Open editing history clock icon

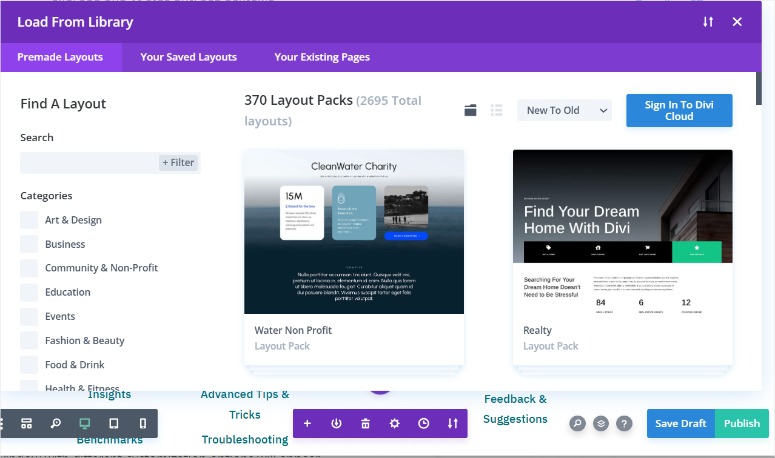[424, 423]
